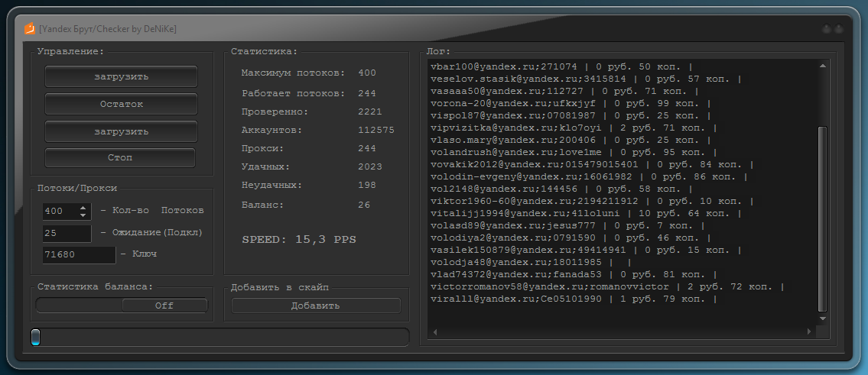
Task: Click the Удачных value 2023
Action: coord(370,166)
